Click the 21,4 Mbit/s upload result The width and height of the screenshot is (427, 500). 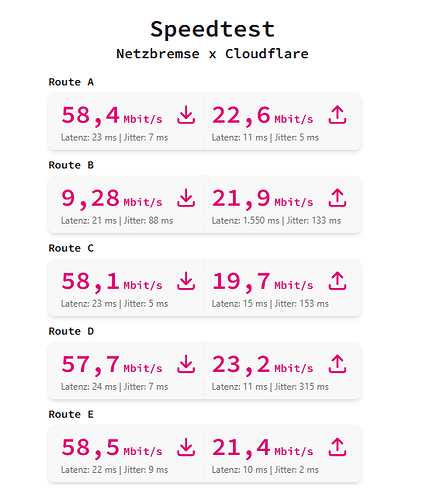coord(263,448)
